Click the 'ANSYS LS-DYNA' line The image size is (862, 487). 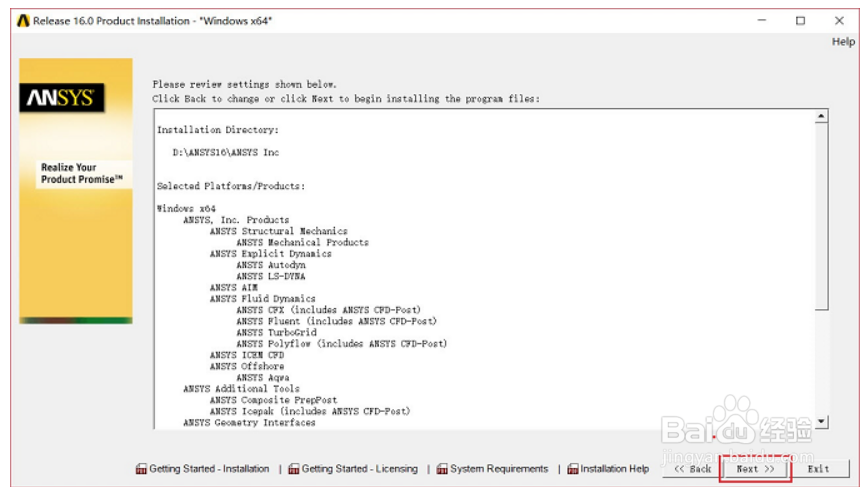(270, 276)
